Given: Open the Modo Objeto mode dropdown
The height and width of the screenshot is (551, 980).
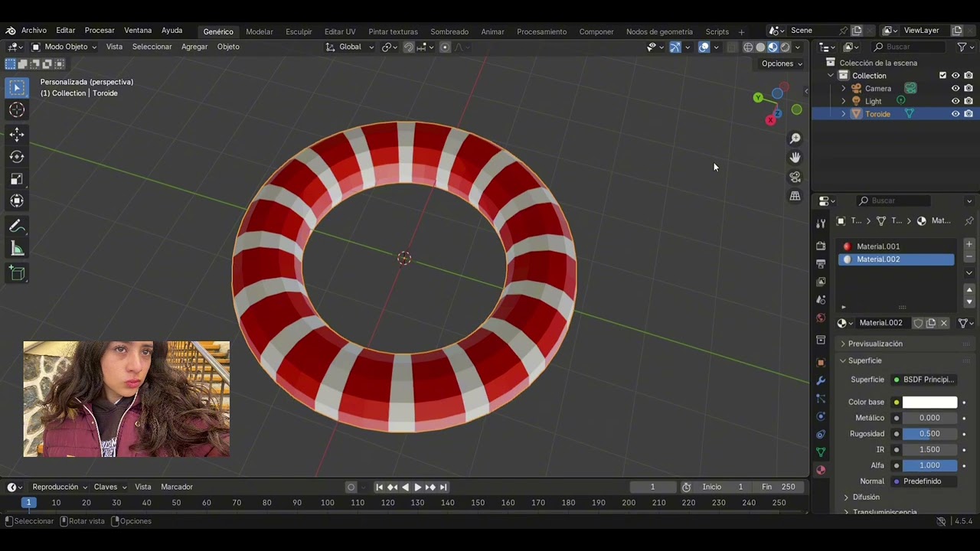Looking at the screenshot, I should click(x=64, y=47).
